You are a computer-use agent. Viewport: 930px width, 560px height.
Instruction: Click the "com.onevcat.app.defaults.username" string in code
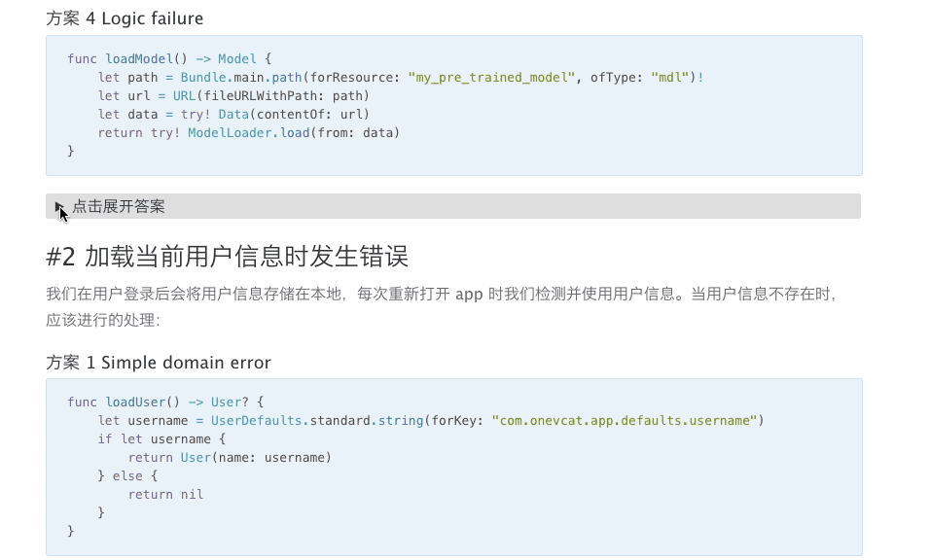(624, 420)
